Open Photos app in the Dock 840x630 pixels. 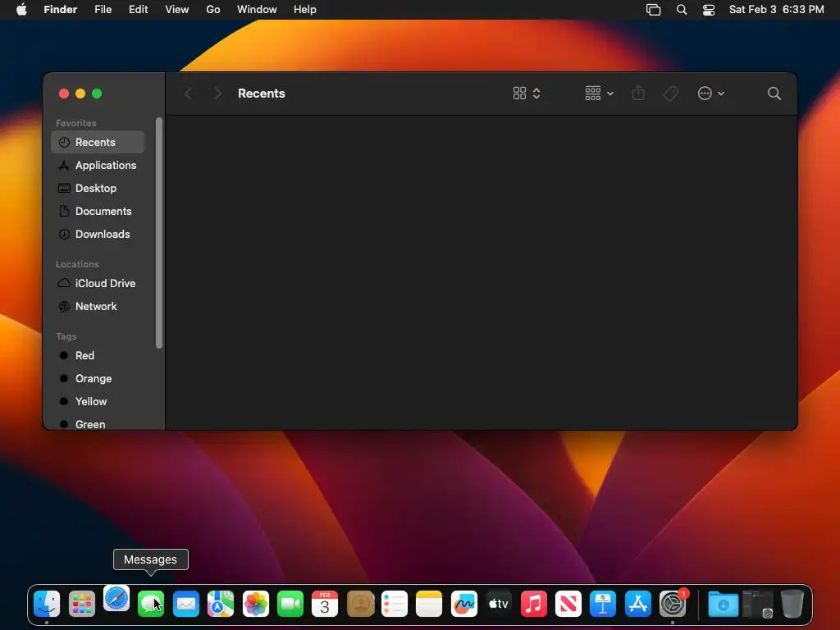pyautogui.click(x=256, y=604)
